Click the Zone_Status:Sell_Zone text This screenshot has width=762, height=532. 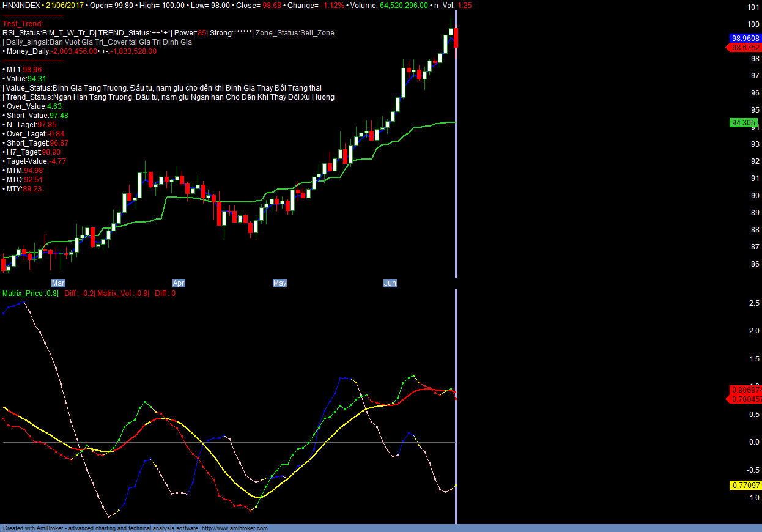pyautogui.click(x=295, y=33)
